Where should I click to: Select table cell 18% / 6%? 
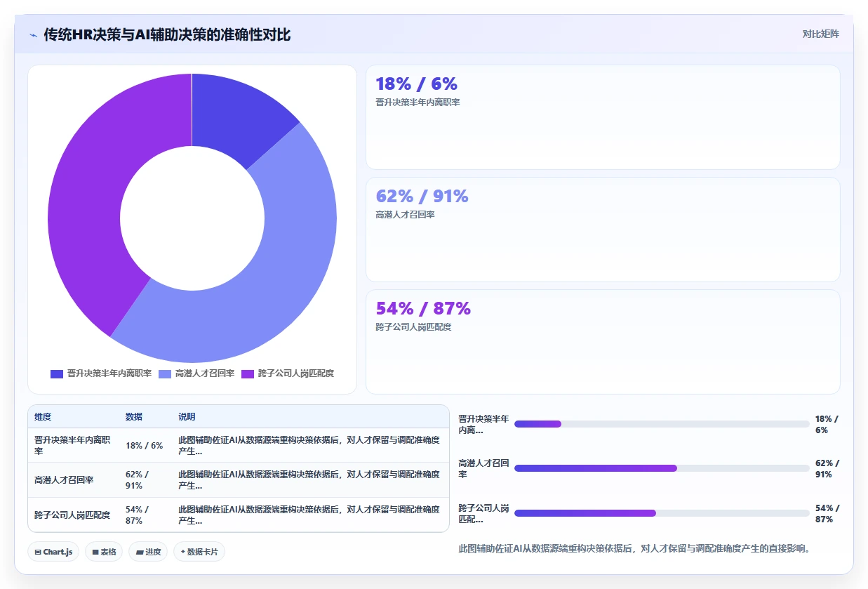(145, 445)
